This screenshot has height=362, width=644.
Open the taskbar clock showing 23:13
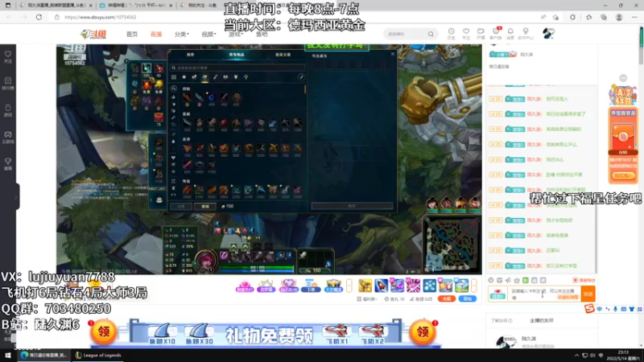pos(624,356)
